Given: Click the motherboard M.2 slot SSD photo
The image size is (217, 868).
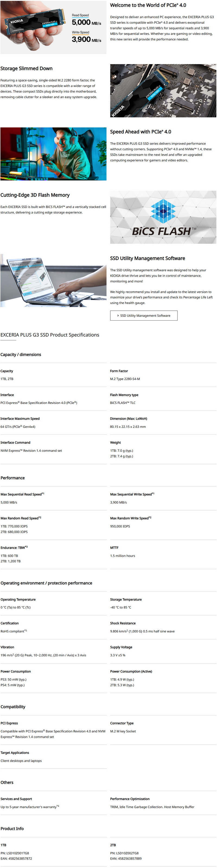Looking at the screenshot, I should 163,91.
